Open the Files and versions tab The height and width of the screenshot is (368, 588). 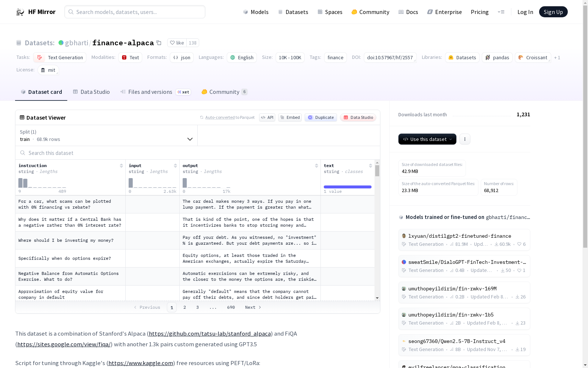tap(155, 92)
